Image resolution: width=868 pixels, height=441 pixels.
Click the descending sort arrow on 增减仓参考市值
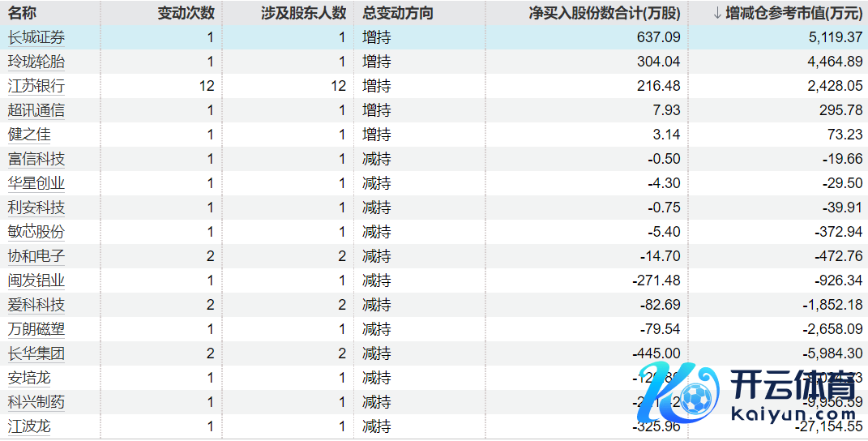click(716, 13)
